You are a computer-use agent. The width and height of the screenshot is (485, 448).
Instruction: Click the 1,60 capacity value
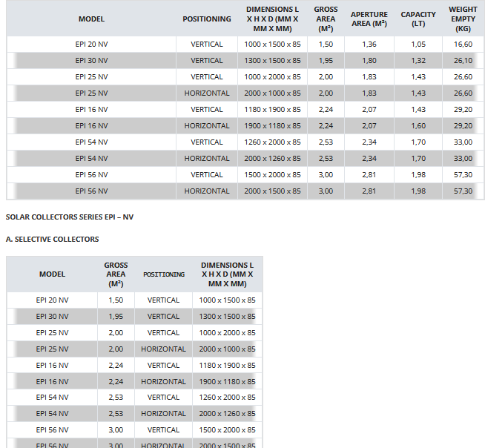click(x=418, y=126)
